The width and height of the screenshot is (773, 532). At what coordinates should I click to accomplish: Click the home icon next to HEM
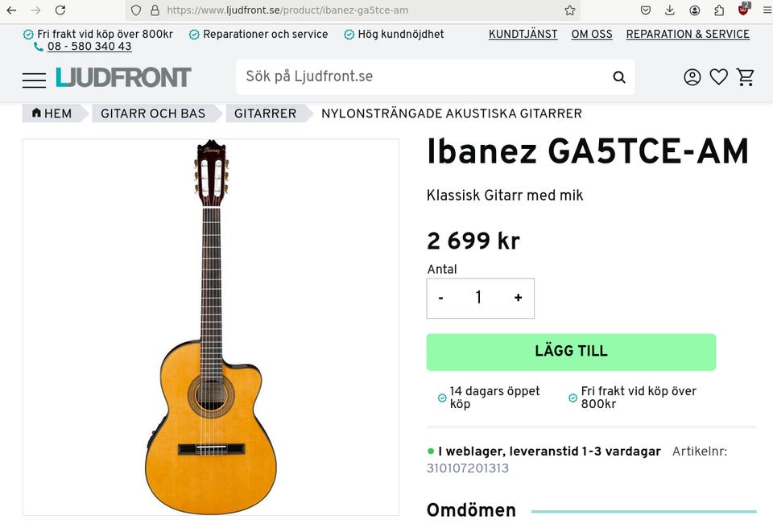pyautogui.click(x=36, y=113)
